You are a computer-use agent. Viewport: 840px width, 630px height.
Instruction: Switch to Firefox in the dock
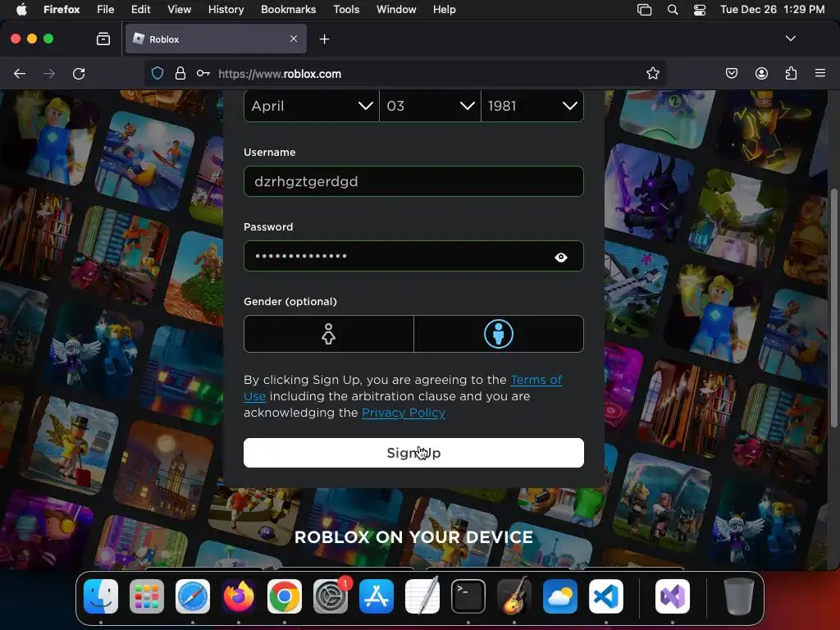239,596
